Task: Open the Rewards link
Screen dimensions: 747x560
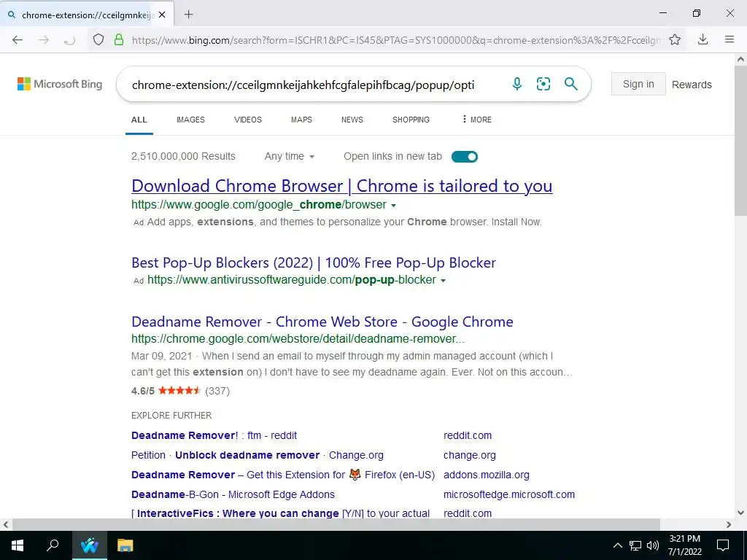Action: 692,85
